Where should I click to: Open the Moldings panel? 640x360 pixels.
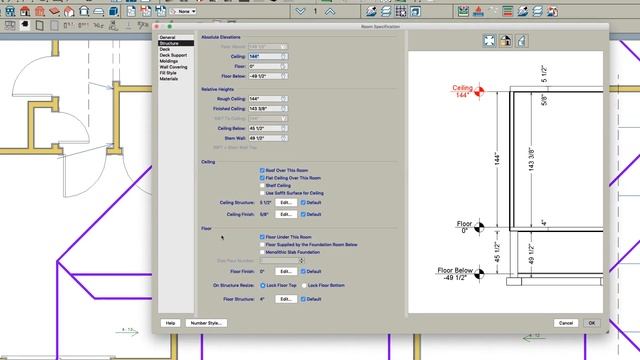[169, 61]
